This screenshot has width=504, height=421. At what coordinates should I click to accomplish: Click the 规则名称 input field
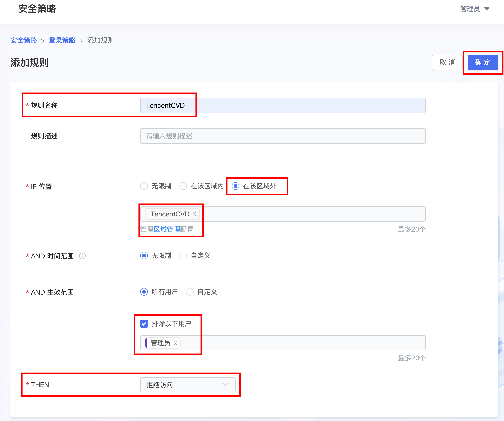283,105
